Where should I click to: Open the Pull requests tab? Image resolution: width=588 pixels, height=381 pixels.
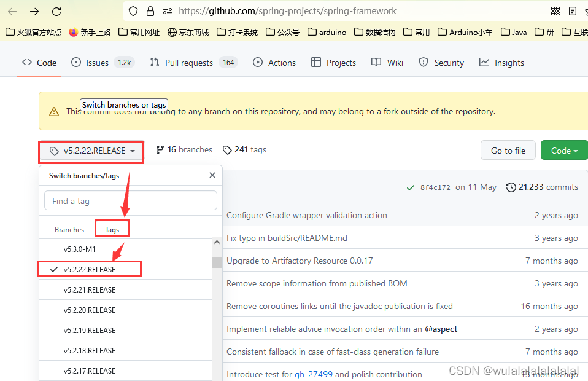194,63
